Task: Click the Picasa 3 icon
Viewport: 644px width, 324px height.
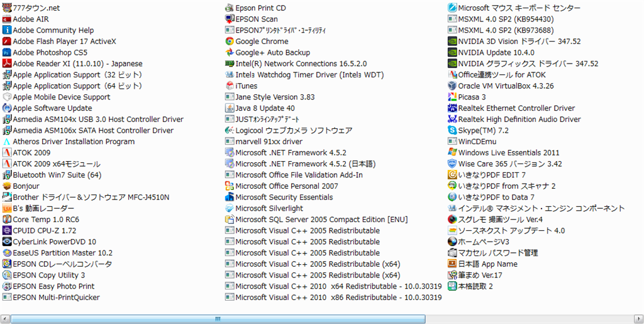Action: coord(452,97)
